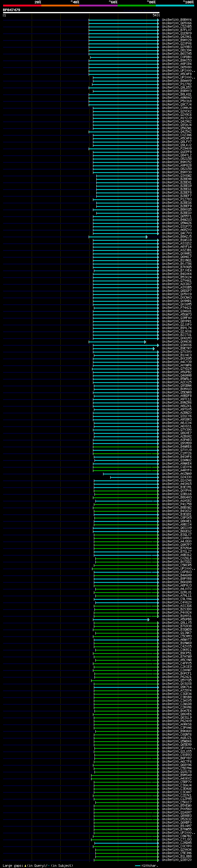Click the green ~80% identity legend segment
This screenshot has height=868, width=197.
pyautogui.click(x=137, y=6)
